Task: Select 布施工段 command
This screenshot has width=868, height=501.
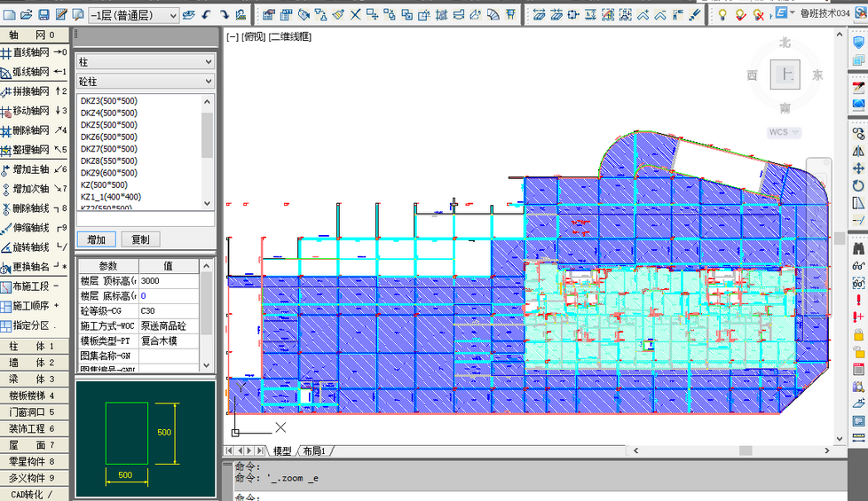Action: tap(35, 286)
